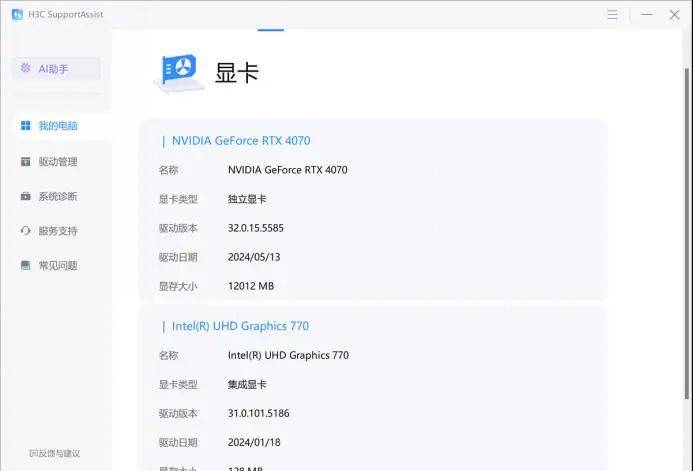Click the graphics card 显卡 header icon
This screenshot has height=471, width=693.
pos(179,73)
